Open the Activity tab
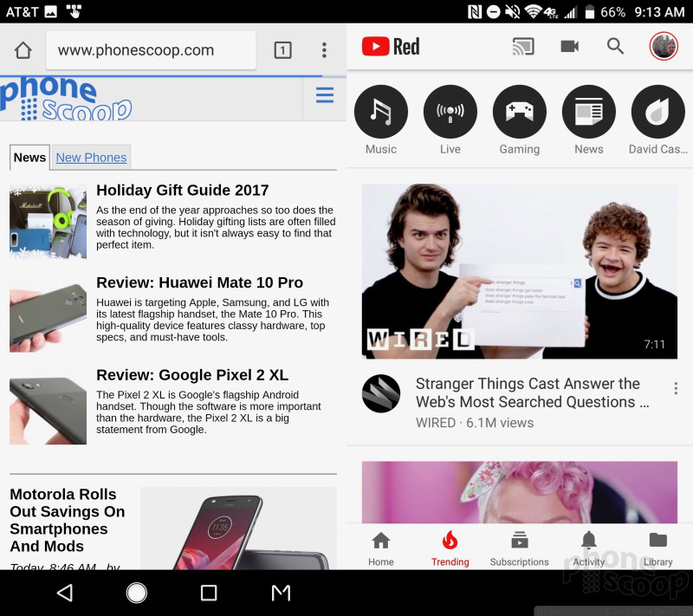693x616 pixels. [x=589, y=548]
